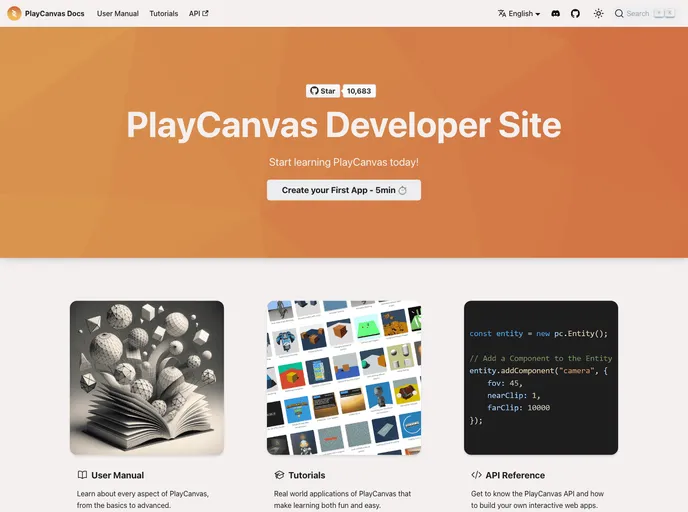Click code brackets icon beside API Reference

pyautogui.click(x=477, y=475)
